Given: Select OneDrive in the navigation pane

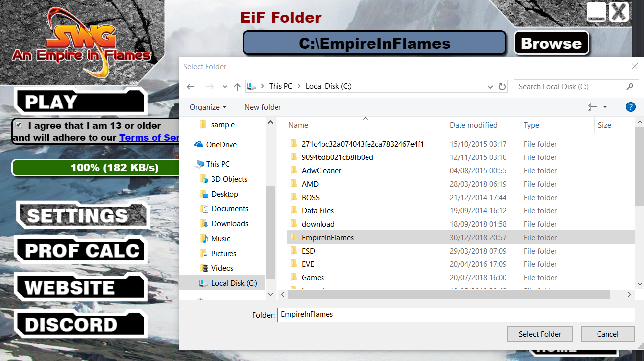Looking at the screenshot, I should (x=216, y=145).
